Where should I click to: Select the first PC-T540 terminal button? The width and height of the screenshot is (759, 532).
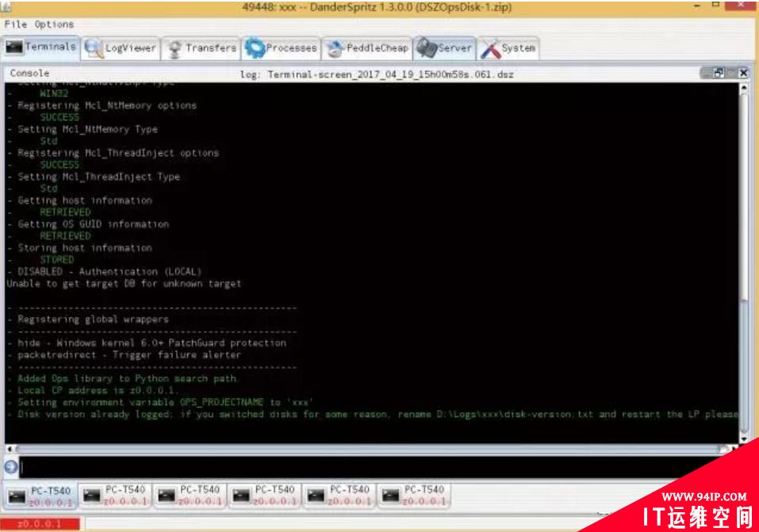(x=40, y=496)
